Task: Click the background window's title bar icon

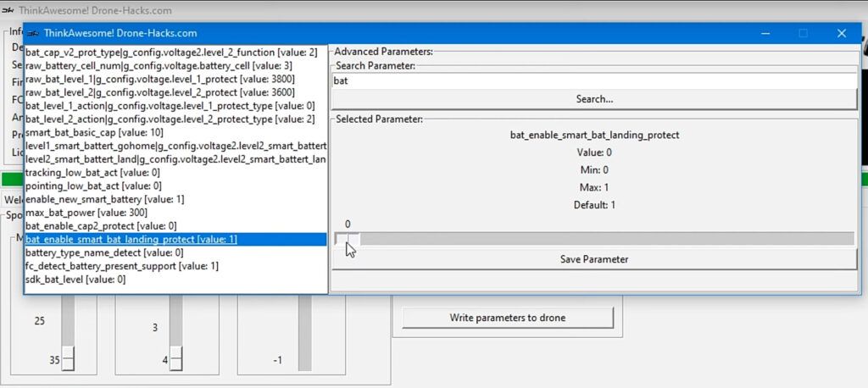Action: tap(8, 10)
